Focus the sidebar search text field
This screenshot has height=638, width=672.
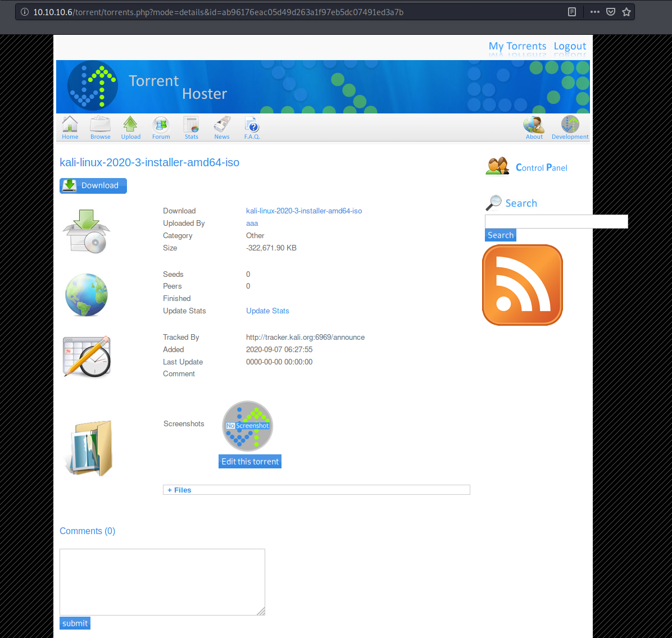tap(556, 221)
